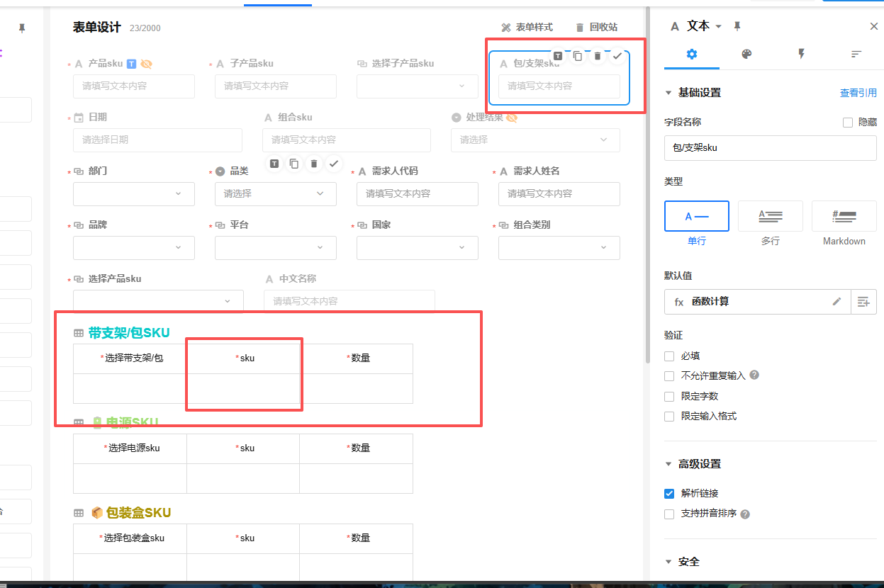Open the properties gear tab in right panel
This screenshot has height=588, width=884.
(x=691, y=54)
